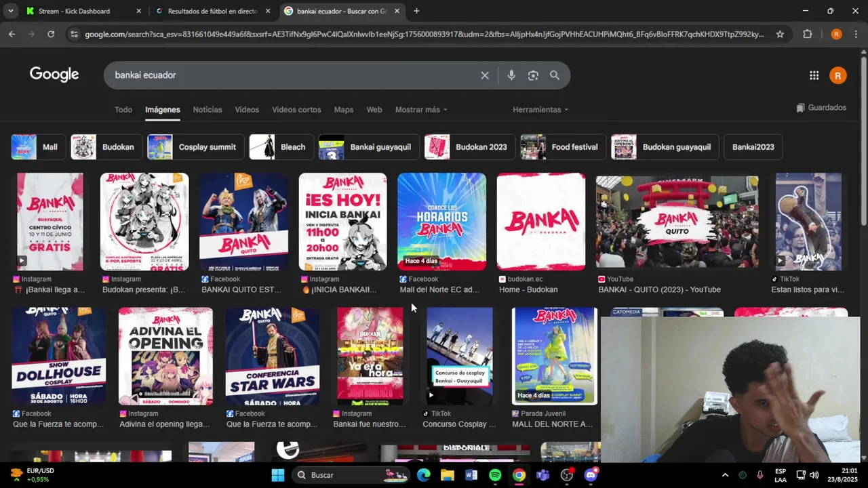Go back to the previous page

click(x=12, y=34)
